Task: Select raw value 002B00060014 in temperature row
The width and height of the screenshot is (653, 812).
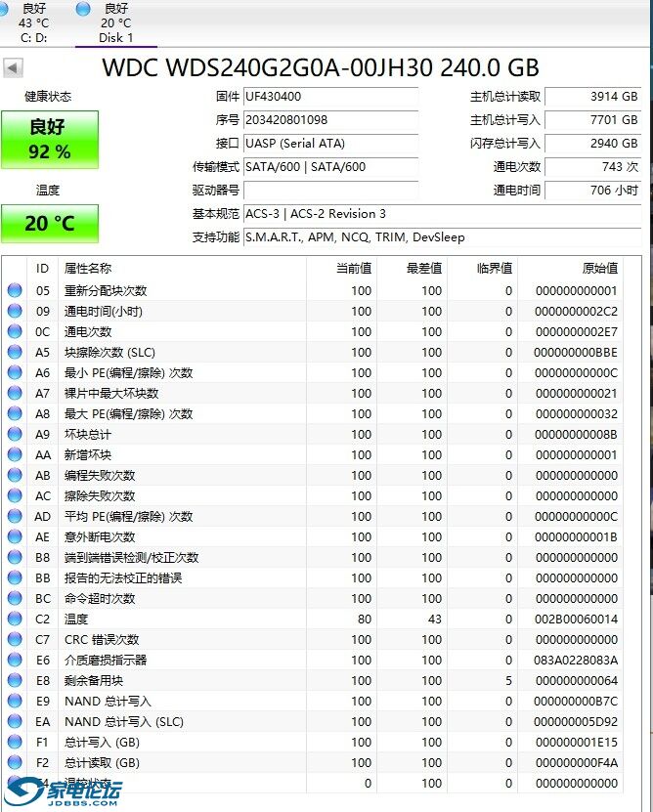Action: coord(577,619)
